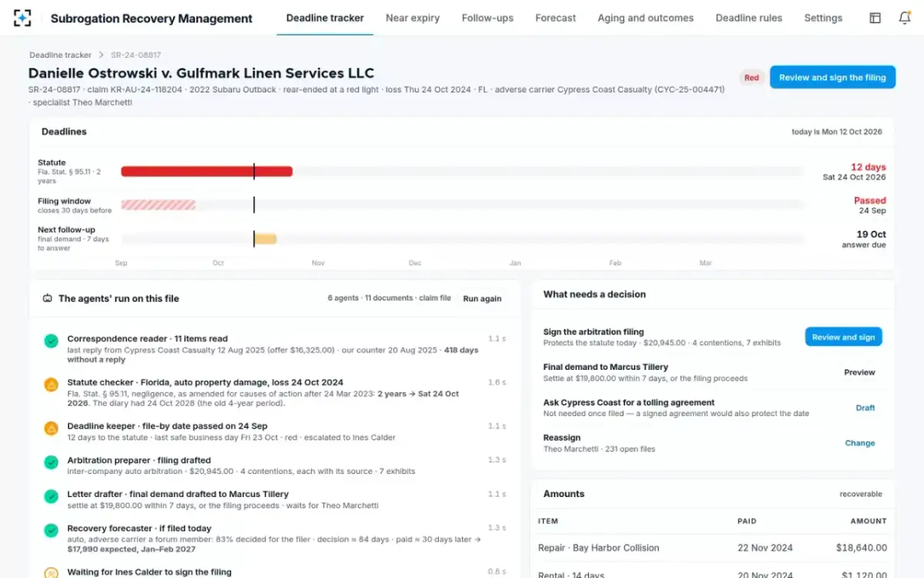Screen dimensions: 924x578
Task: Open the Settings tab
Action: point(823,18)
